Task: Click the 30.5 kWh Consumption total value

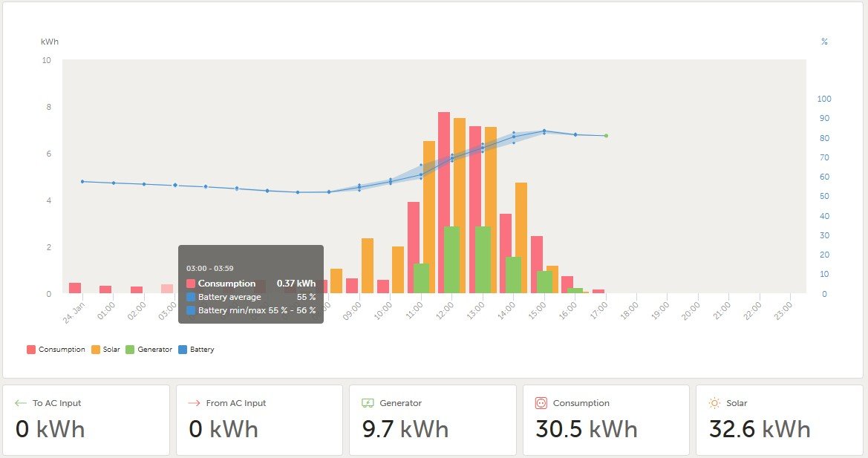Action: click(587, 429)
